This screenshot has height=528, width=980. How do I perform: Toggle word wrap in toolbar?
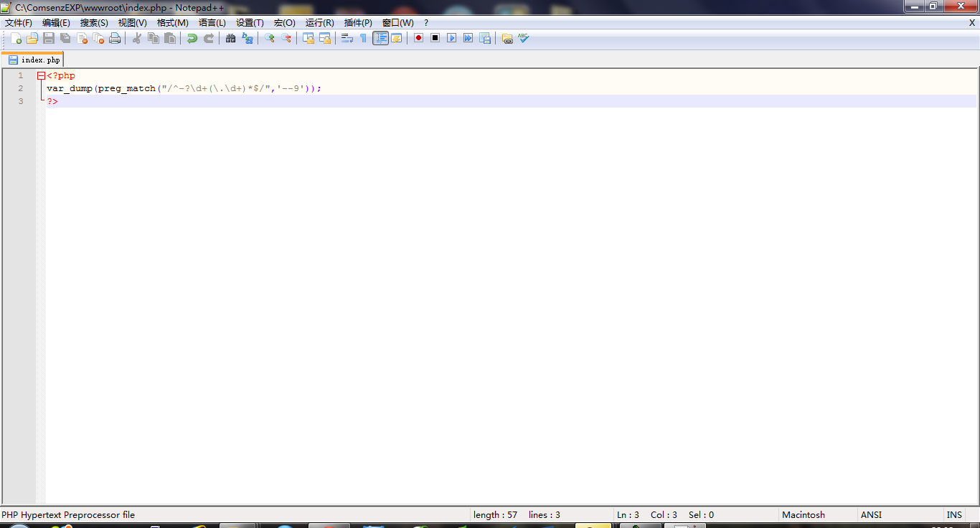[347, 38]
